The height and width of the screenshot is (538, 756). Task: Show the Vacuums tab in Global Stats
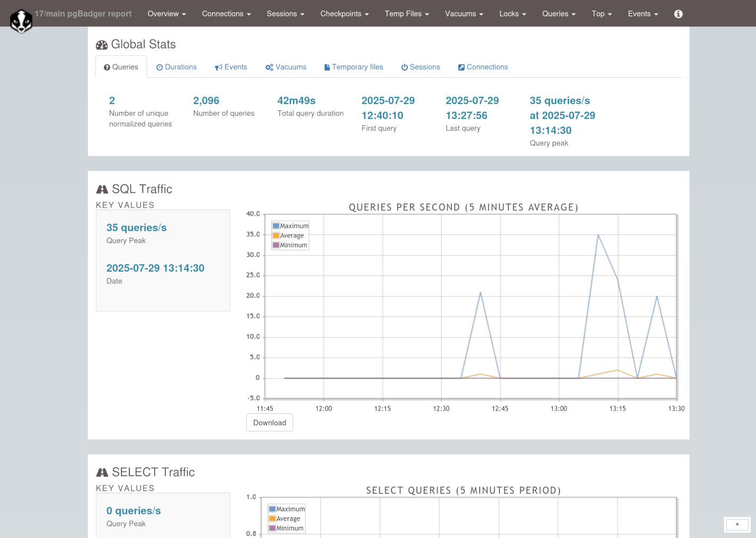tap(286, 67)
